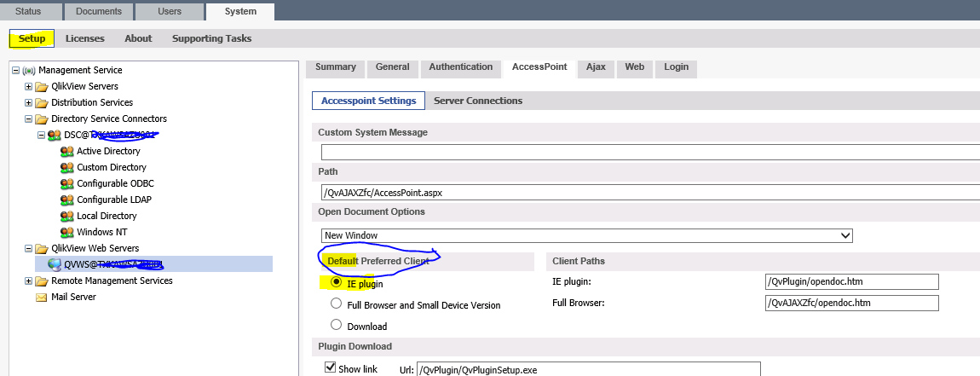Choose Full Browser and Small Device Version
Image resolution: width=980 pixels, height=376 pixels.
coord(337,304)
